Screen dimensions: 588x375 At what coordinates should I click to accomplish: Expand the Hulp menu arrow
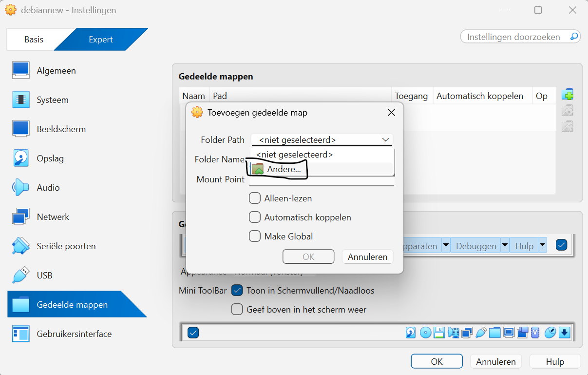pyautogui.click(x=542, y=245)
